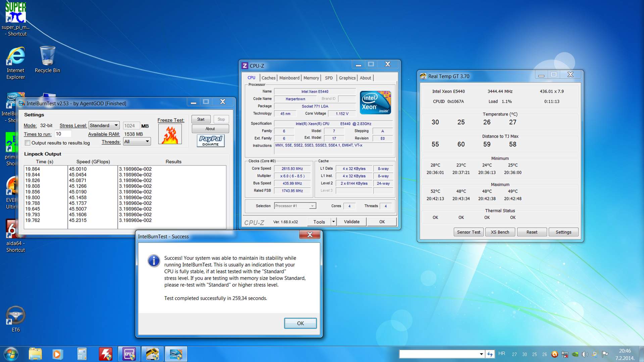Expand the CPU-Z Tools dropdown arrow
This screenshot has width=644, height=362.
pyautogui.click(x=333, y=222)
